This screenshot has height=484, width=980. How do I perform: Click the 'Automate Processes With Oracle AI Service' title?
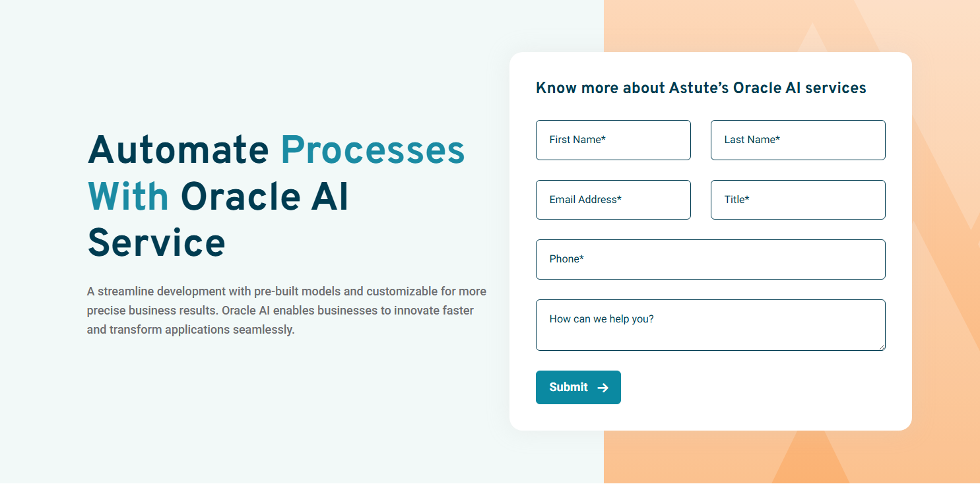275,196
